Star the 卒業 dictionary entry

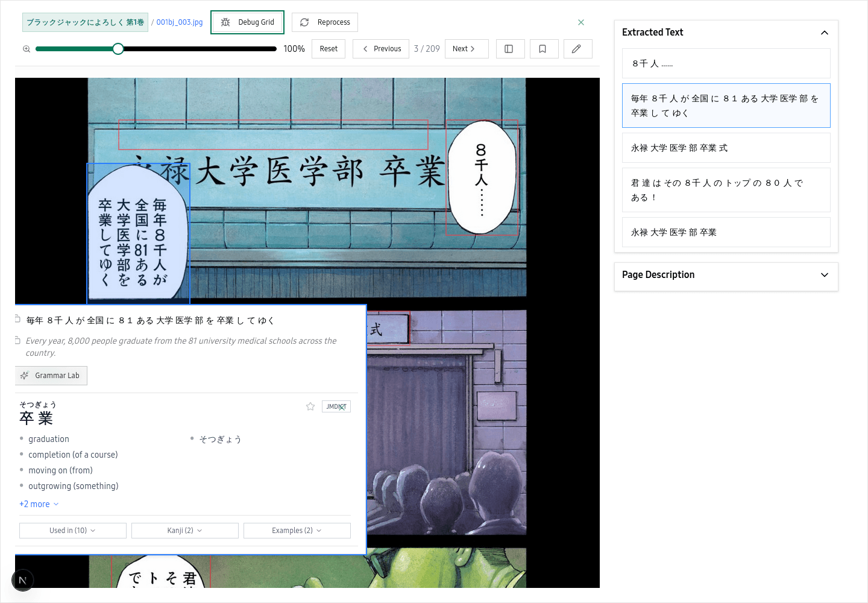pyautogui.click(x=310, y=406)
